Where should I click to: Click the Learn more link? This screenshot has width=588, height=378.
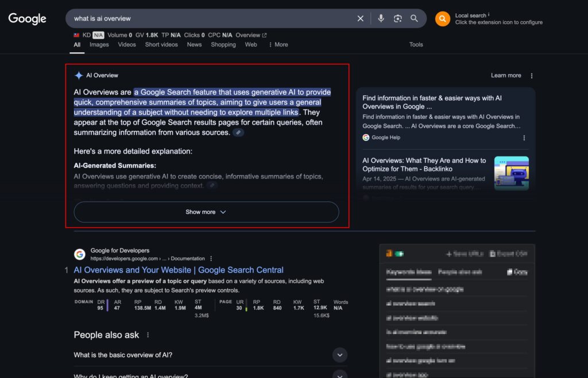click(506, 75)
